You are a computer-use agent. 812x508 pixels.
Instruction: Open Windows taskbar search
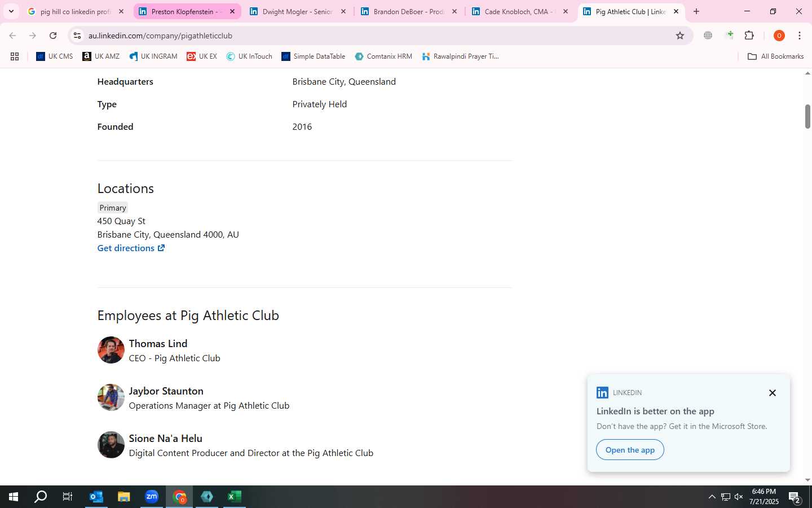click(x=41, y=497)
